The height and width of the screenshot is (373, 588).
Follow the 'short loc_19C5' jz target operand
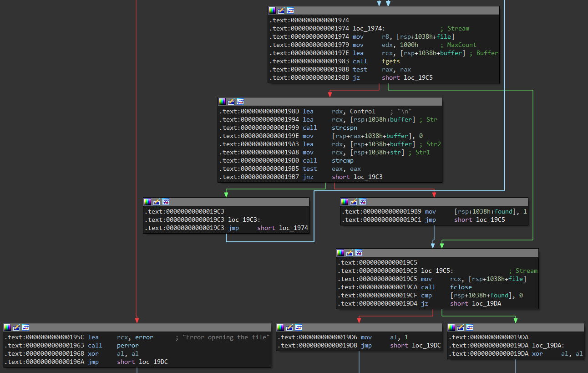[x=407, y=77]
